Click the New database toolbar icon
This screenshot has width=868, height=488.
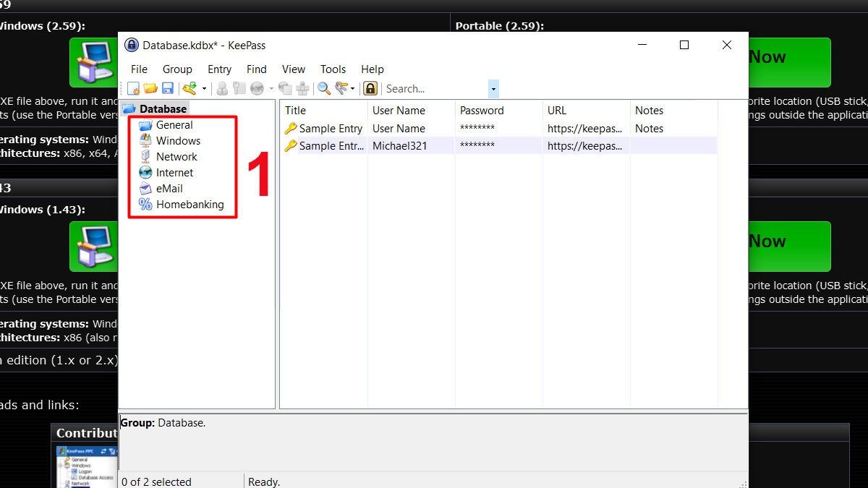(134, 88)
